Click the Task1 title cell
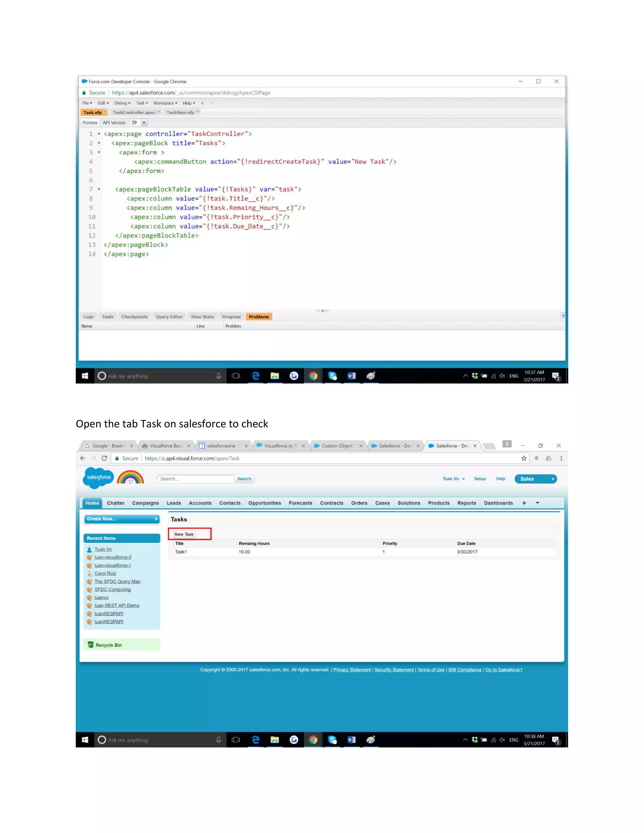644x833 pixels. click(x=181, y=552)
